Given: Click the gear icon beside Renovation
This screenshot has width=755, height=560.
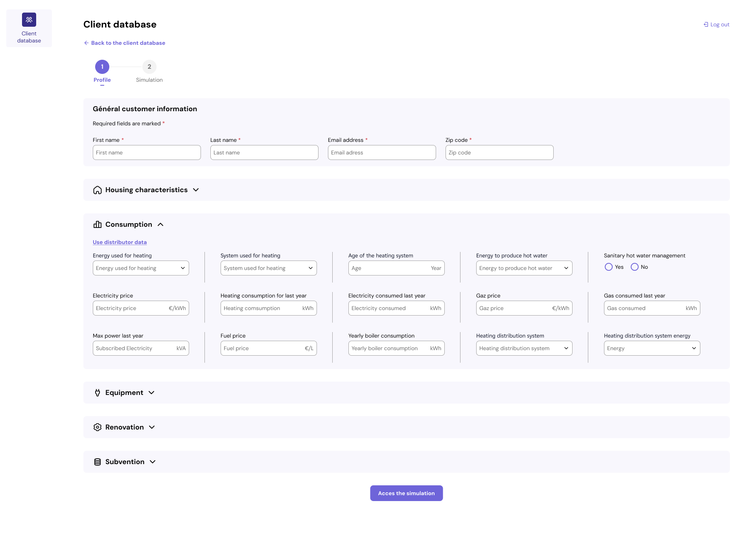Looking at the screenshot, I should click(x=98, y=427).
